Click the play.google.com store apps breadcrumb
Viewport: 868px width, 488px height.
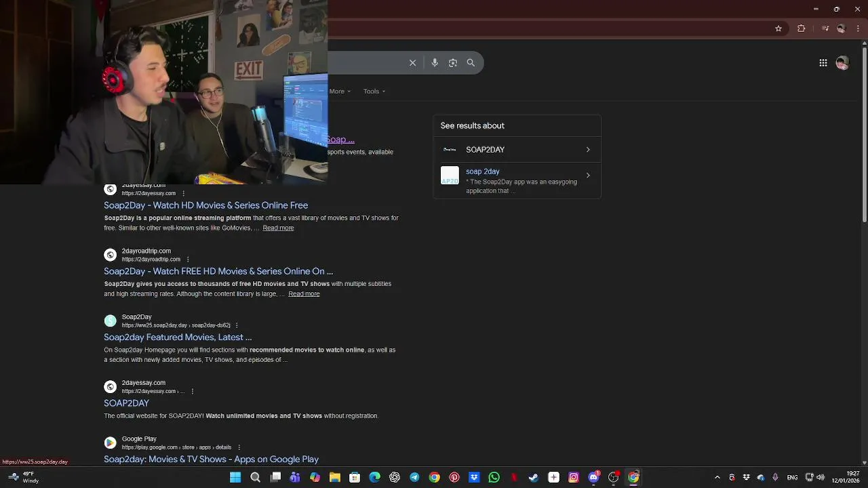point(176,447)
